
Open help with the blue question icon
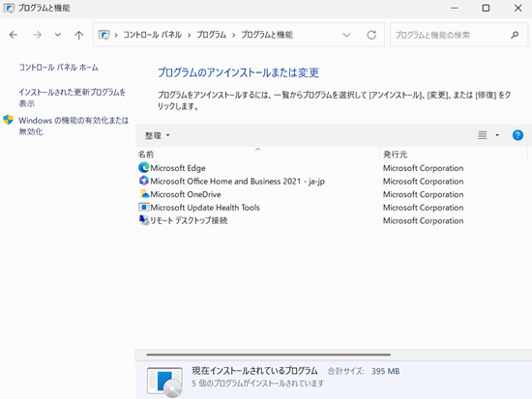517,135
